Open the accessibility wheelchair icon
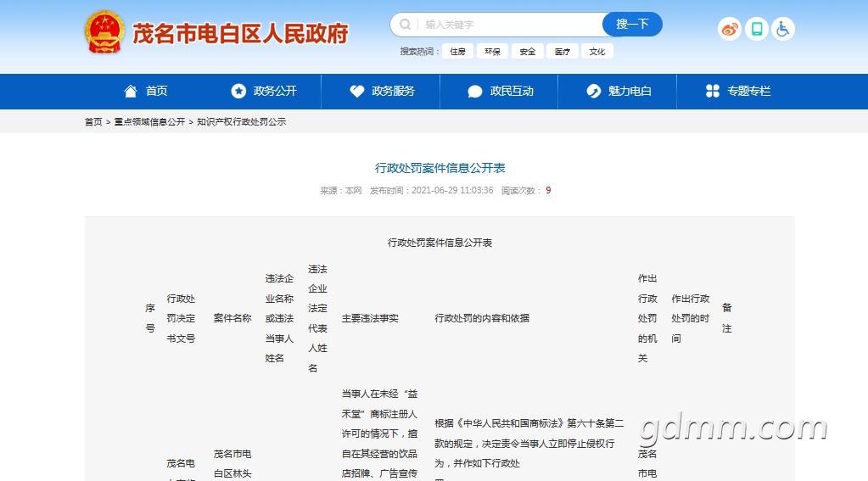Image resolution: width=868 pixels, height=481 pixels. click(782, 29)
